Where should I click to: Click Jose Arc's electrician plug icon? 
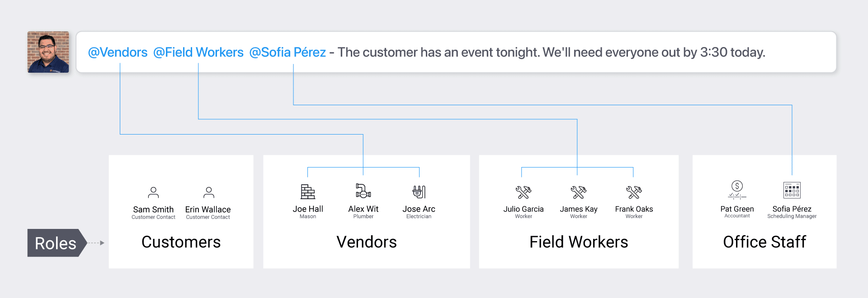419,192
